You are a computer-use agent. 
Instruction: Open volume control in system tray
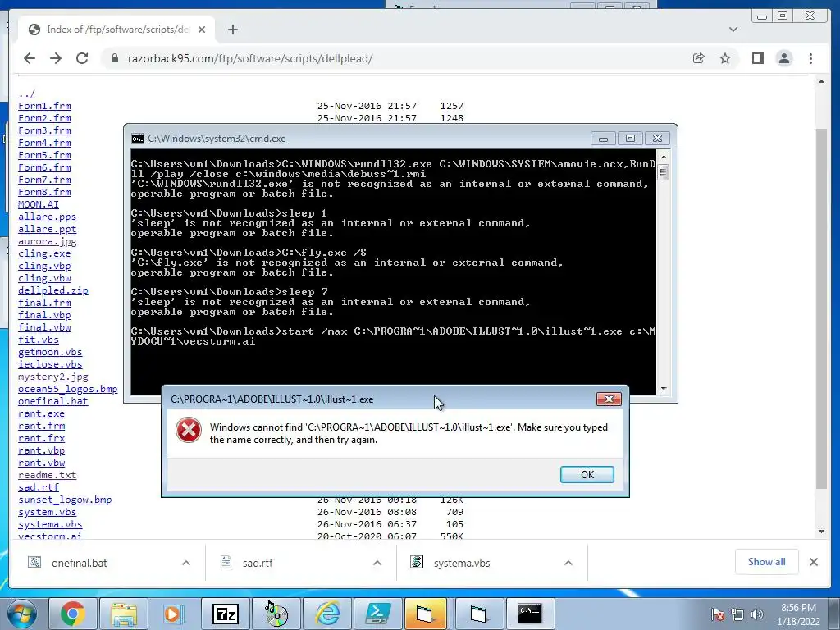point(757,614)
